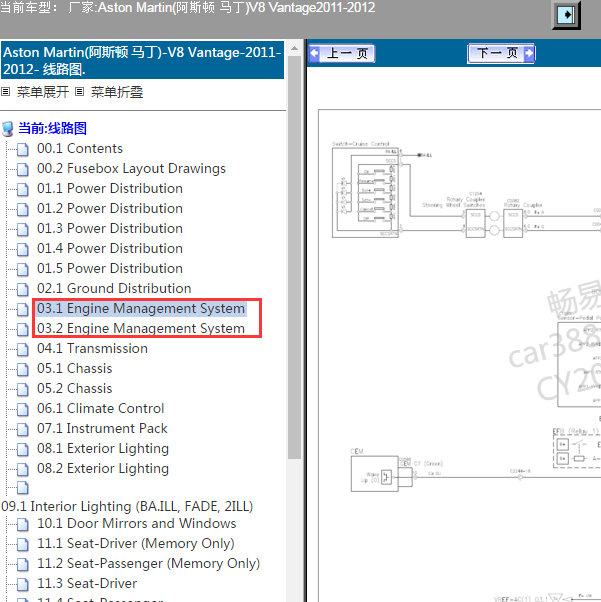The image size is (601, 602).
Task: Click document icon beside 01.1 Power Distribution
Action: [x=23, y=189]
